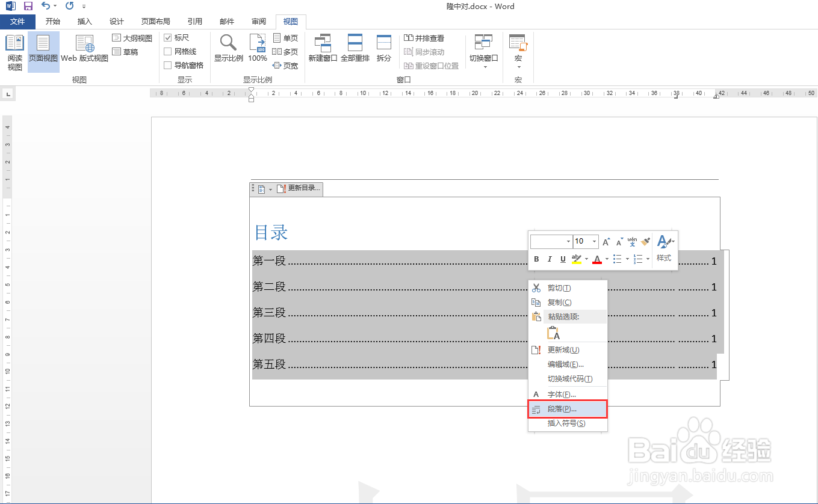The image size is (818, 504).
Task: Click Split window (拆分)
Action: pos(384,48)
